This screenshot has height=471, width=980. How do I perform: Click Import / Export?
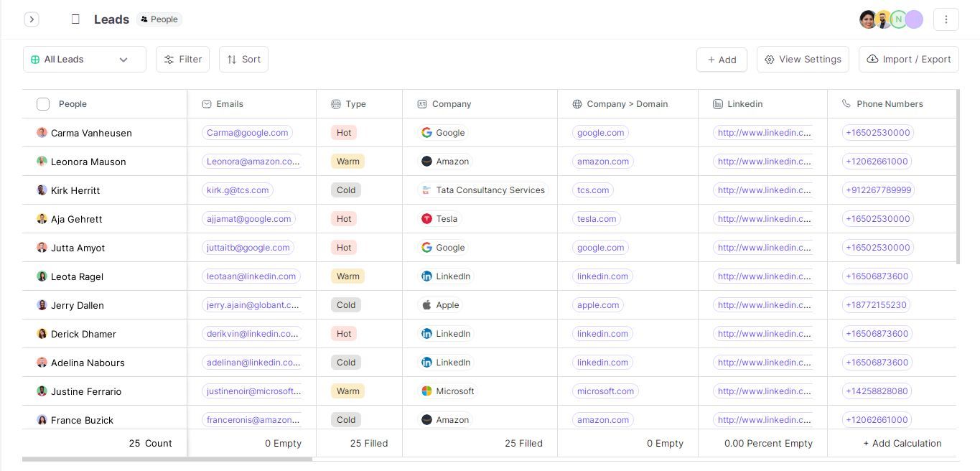[x=908, y=59]
